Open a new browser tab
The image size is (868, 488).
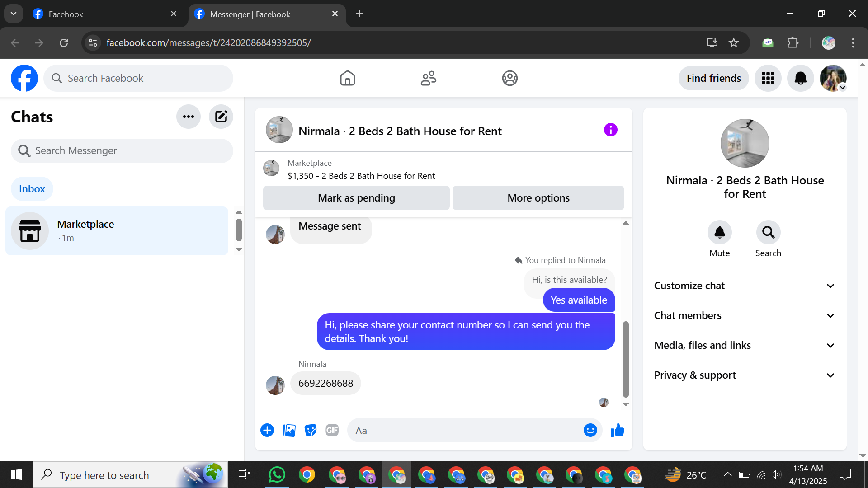pyautogui.click(x=359, y=14)
